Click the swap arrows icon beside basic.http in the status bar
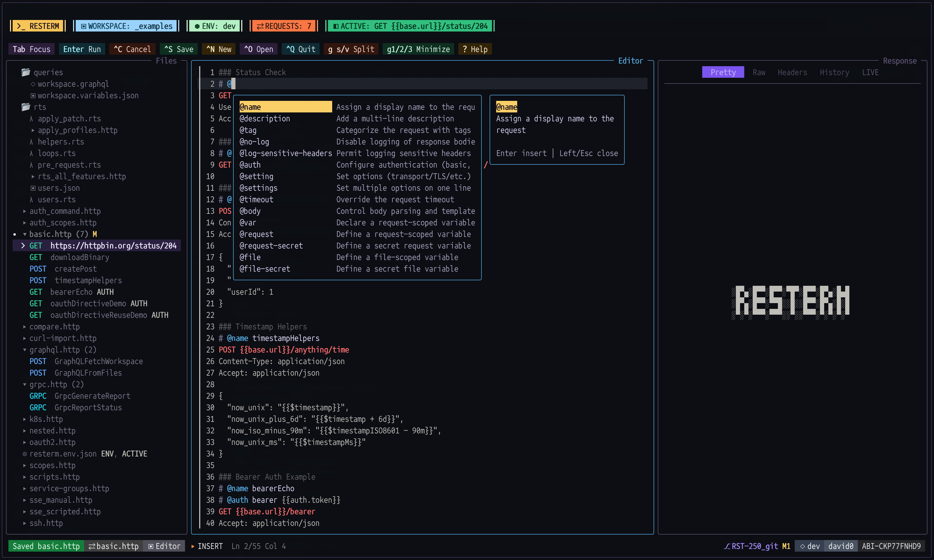This screenshot has height=560, width=934. coord(92,546)
